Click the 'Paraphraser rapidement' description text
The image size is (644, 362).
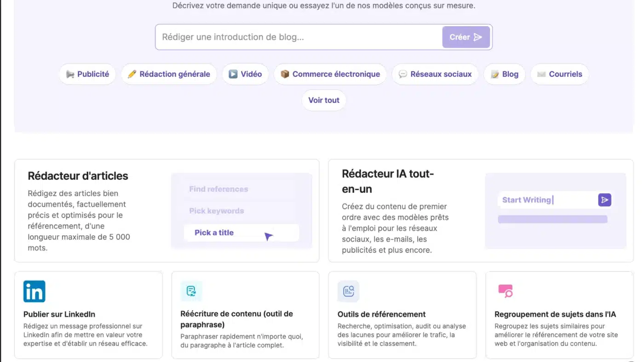click(x=242, y=341)
